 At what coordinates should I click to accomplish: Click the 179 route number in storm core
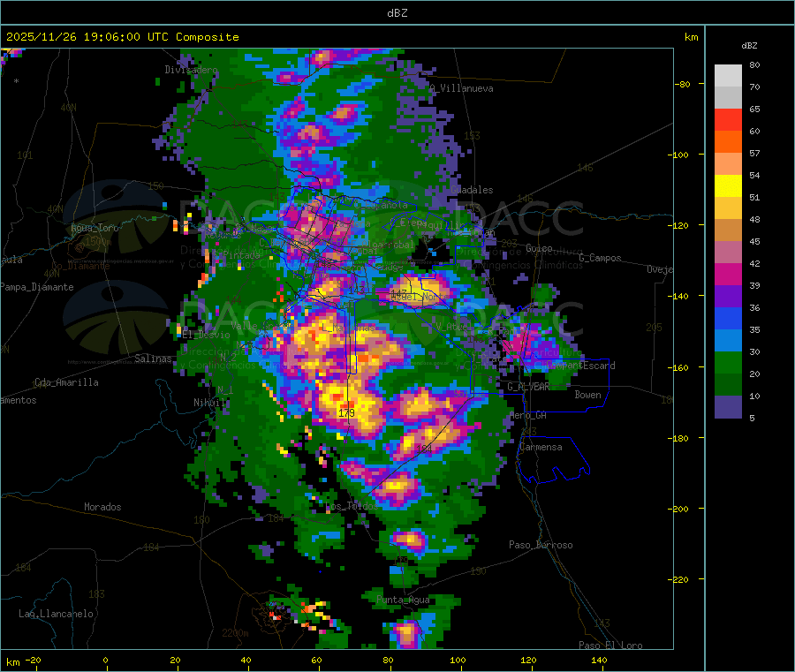click(x=346, y=412)
